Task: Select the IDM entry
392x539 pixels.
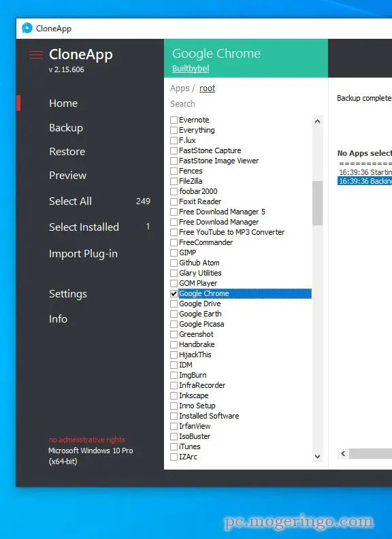Action: (x=186, y=365)
